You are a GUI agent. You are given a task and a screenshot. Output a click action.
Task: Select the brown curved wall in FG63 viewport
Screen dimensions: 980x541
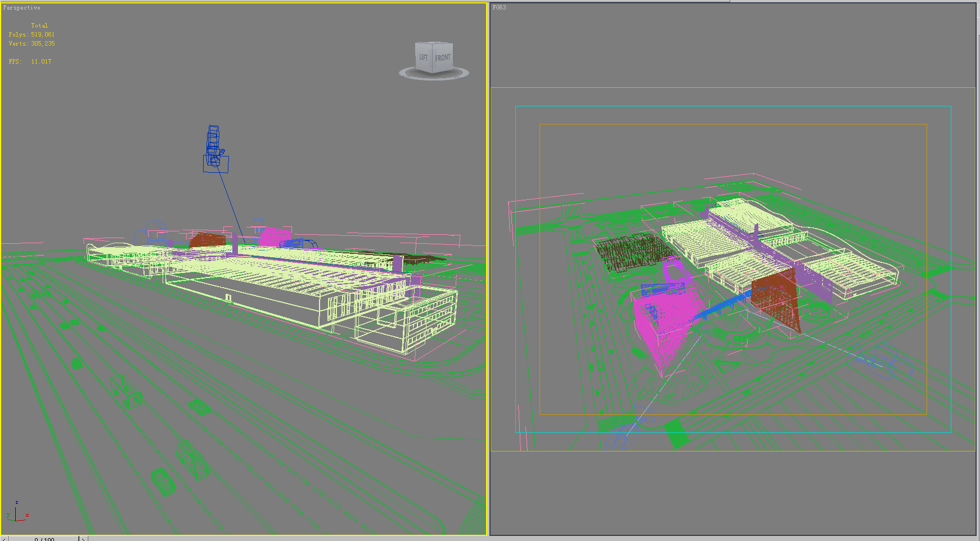776,298
